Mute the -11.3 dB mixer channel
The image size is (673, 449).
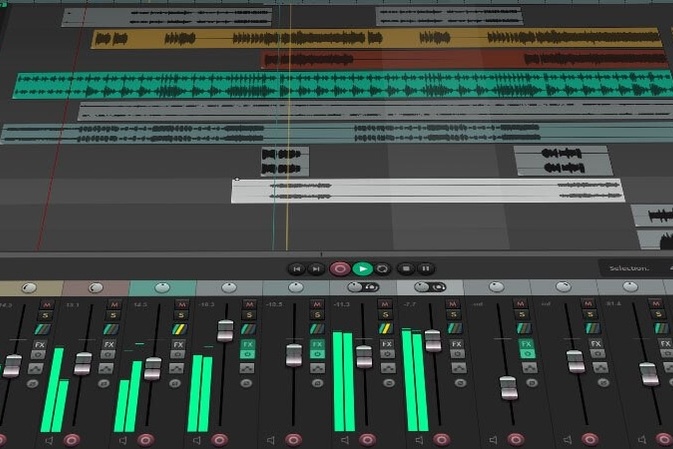click(x=384, y=303)
